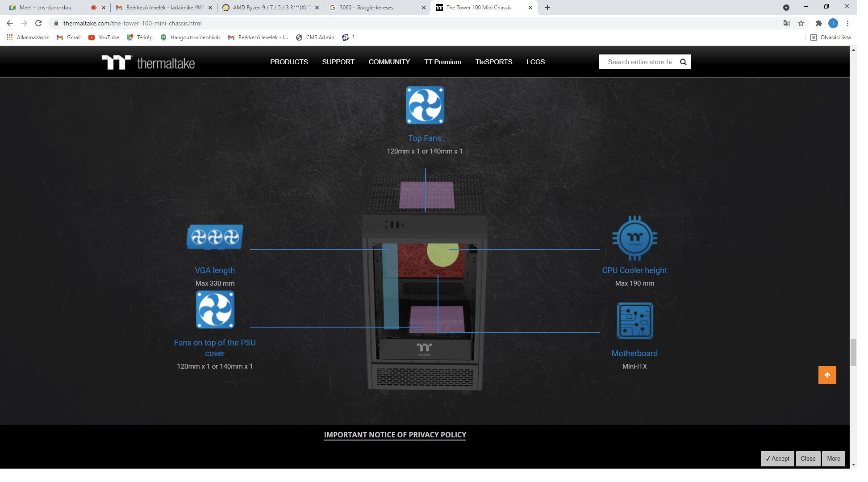Open the TteSPORTS menu item
This screenshot has height=482, width=868.
pyautogui.click(x=494, y=62)
